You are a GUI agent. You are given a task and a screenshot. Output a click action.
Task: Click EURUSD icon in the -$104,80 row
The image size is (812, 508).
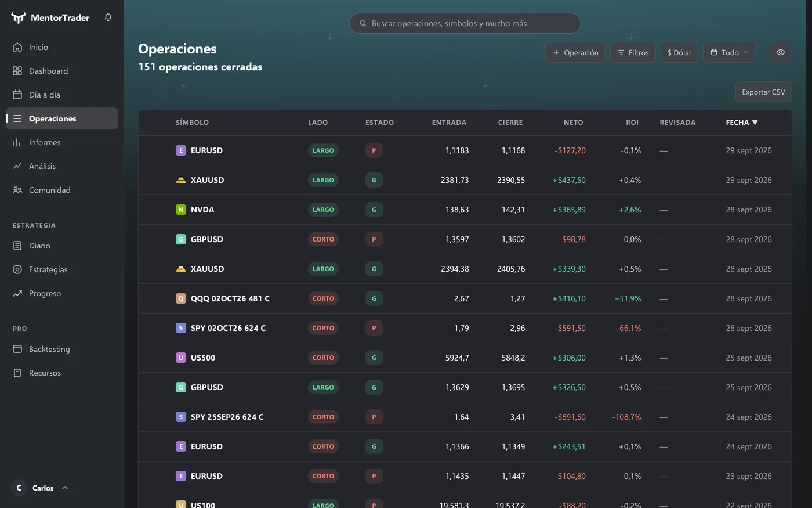[x=181, y=476]
